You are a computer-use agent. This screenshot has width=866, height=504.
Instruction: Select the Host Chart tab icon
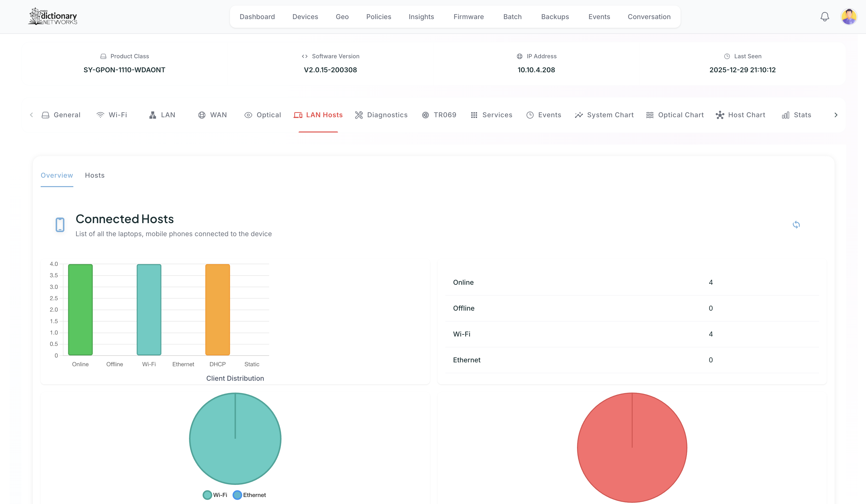pos(720,115)
